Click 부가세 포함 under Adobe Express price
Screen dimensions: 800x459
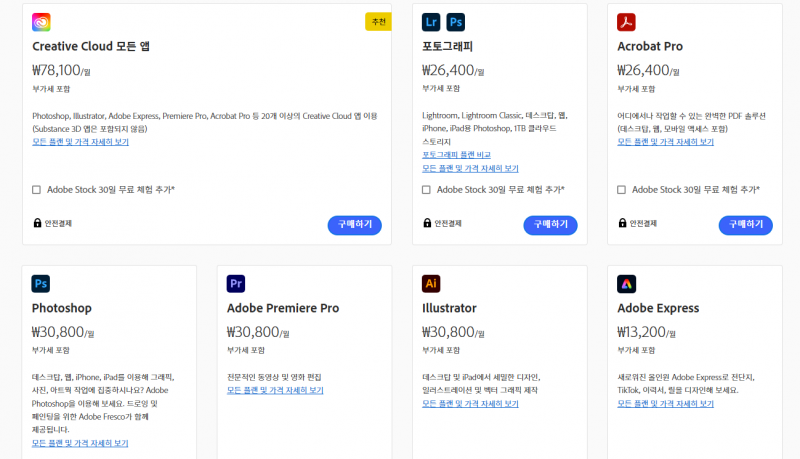(636, 350)
